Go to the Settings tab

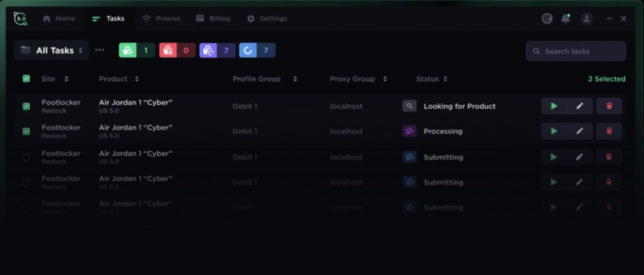click(267, 19)
